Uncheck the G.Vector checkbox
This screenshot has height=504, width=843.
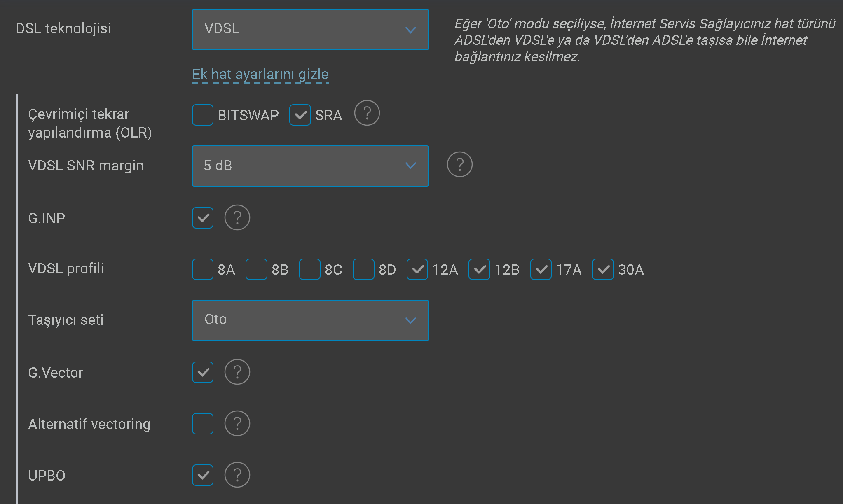[x=203, y=372]
